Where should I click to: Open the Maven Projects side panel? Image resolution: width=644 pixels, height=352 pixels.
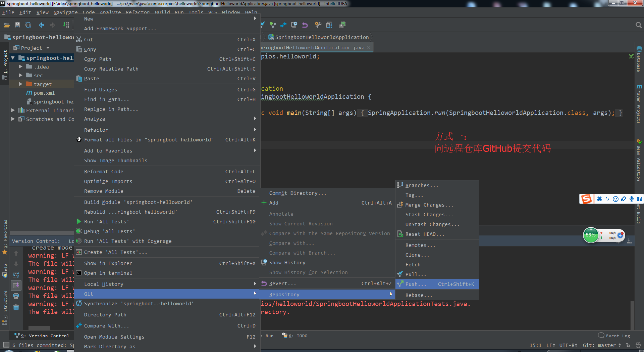639,104
